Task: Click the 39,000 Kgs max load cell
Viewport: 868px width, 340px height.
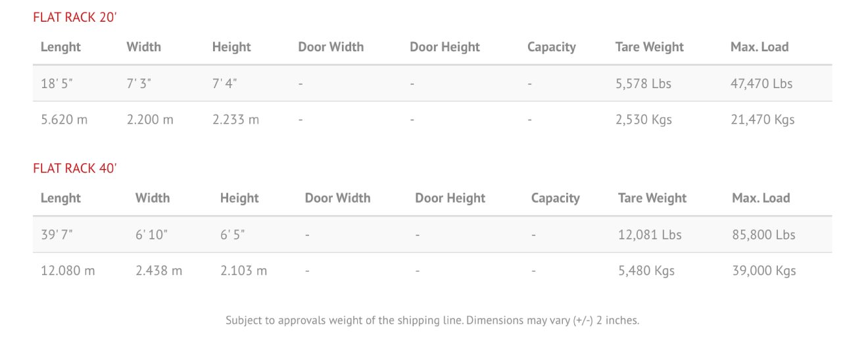Action: pos(764,271)
